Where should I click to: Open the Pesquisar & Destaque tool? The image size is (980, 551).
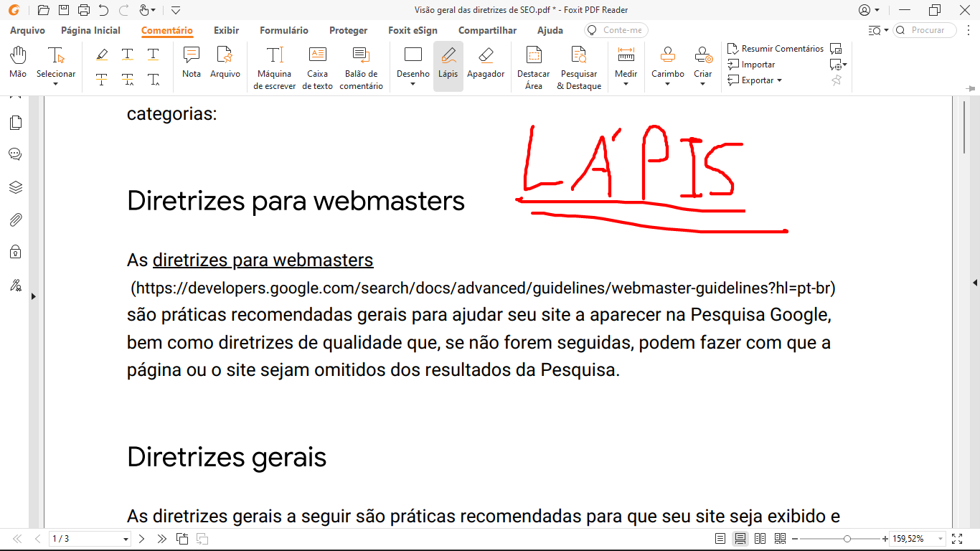[x=578, y=68]
